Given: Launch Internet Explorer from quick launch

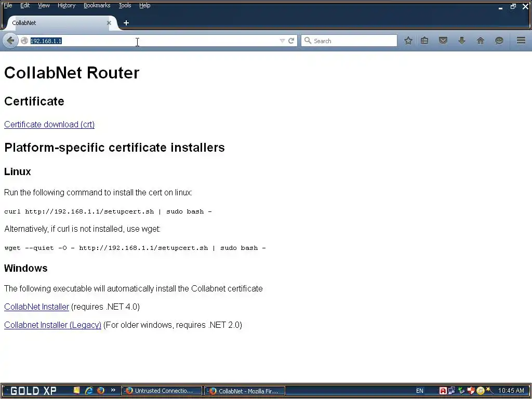Looking at the screenshot, I should (89, 391).
